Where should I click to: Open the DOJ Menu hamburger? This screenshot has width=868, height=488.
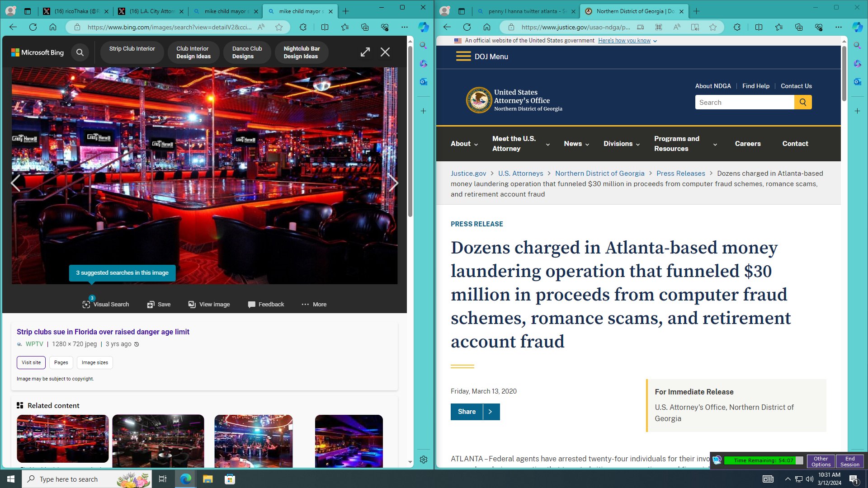pos(482,56)
